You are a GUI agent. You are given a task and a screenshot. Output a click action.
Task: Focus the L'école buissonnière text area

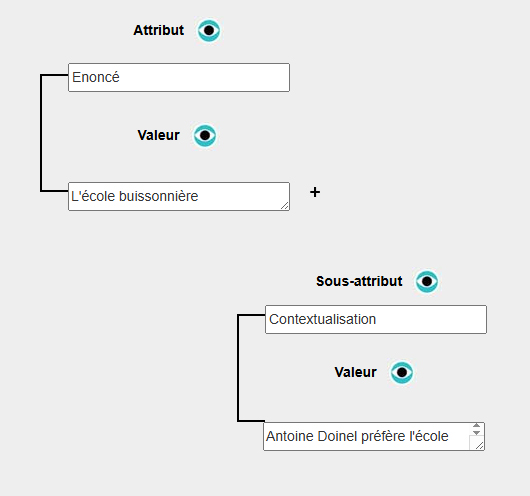[x=179, y=196]
